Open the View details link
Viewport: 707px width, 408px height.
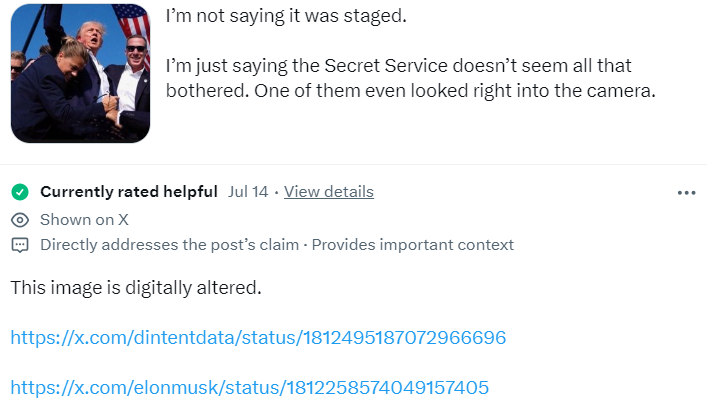pyautogui.click(x=329, y=192)
